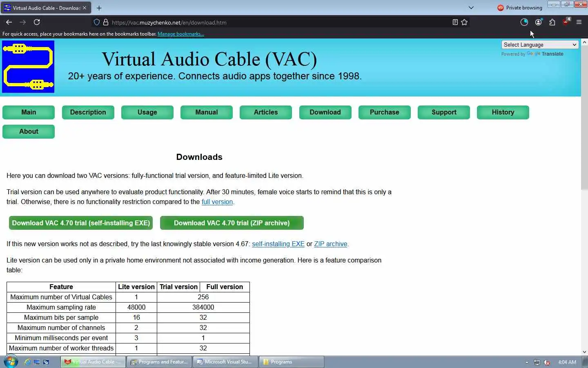Switch to Microsoft Visual Studio taskbar window
The height and width of the screenshot is (368, 588).
click(225, 362)
